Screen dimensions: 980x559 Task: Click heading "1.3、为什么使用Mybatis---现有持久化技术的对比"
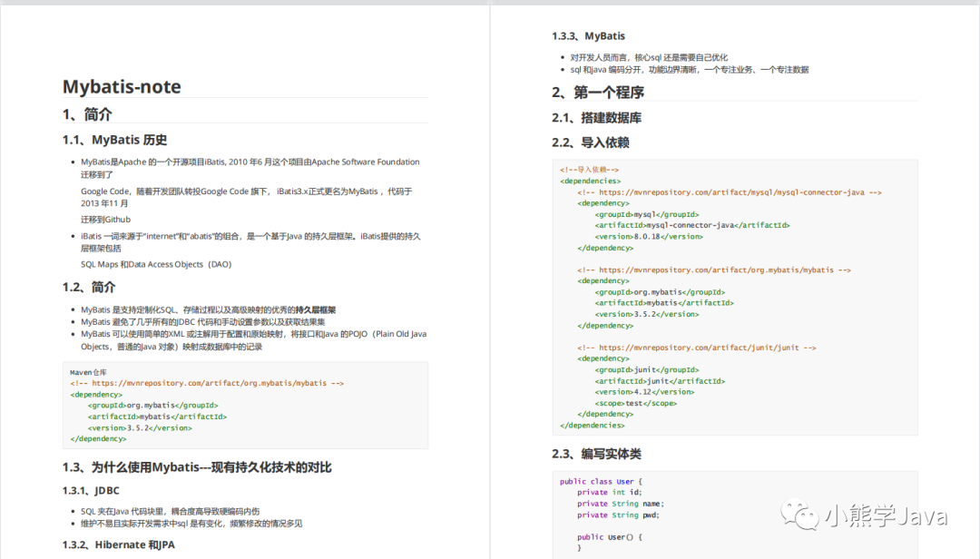pyautogui.click(x=197, y=467)
